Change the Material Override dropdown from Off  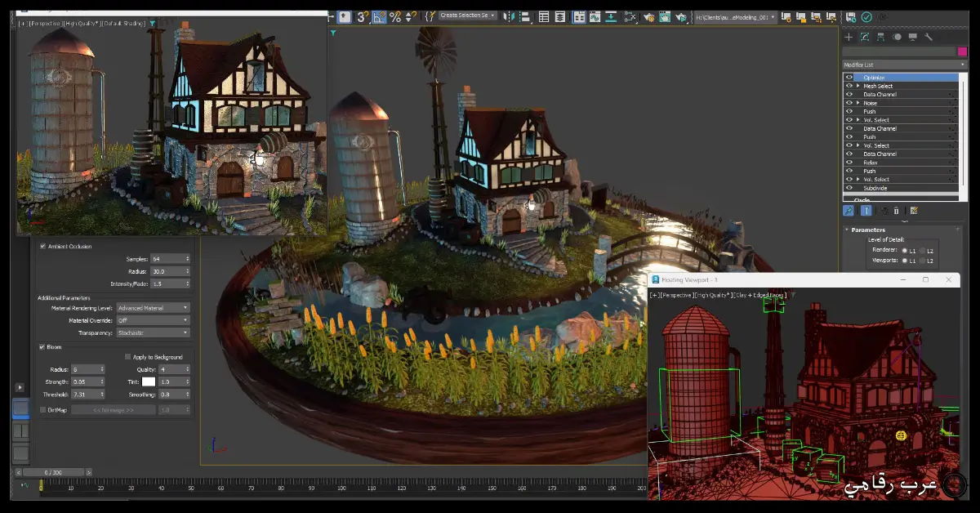tap(153, 320)
